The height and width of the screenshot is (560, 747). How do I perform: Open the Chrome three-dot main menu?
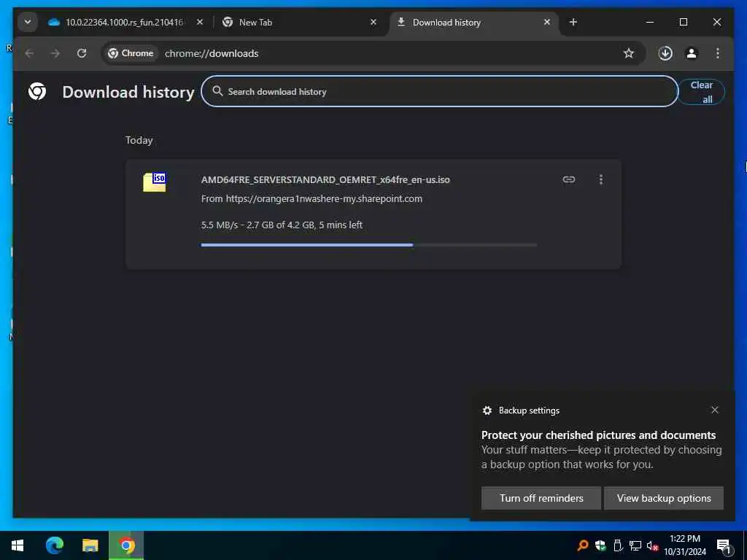coord(718,53)
